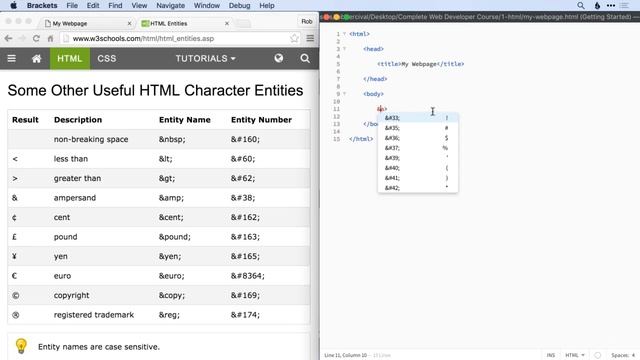Open Spotlight search in menu bar
Viewport: 640px width, 360px height.
(580, 5)
